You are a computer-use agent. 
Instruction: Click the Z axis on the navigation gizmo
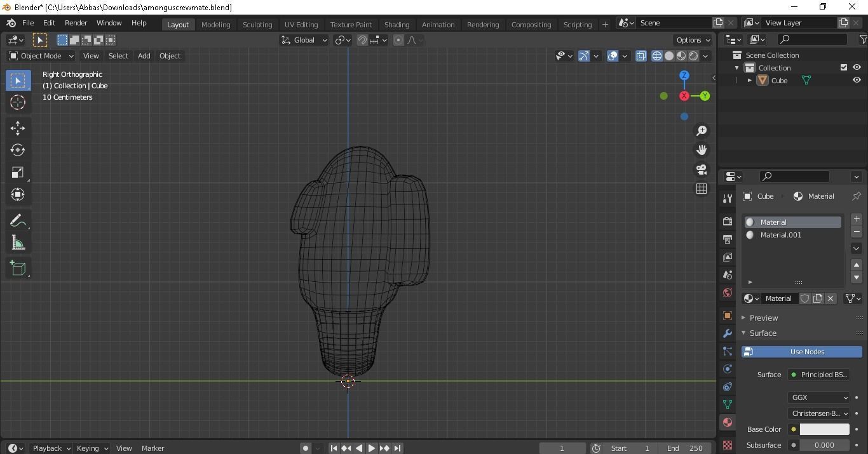[x=684, y=76]
